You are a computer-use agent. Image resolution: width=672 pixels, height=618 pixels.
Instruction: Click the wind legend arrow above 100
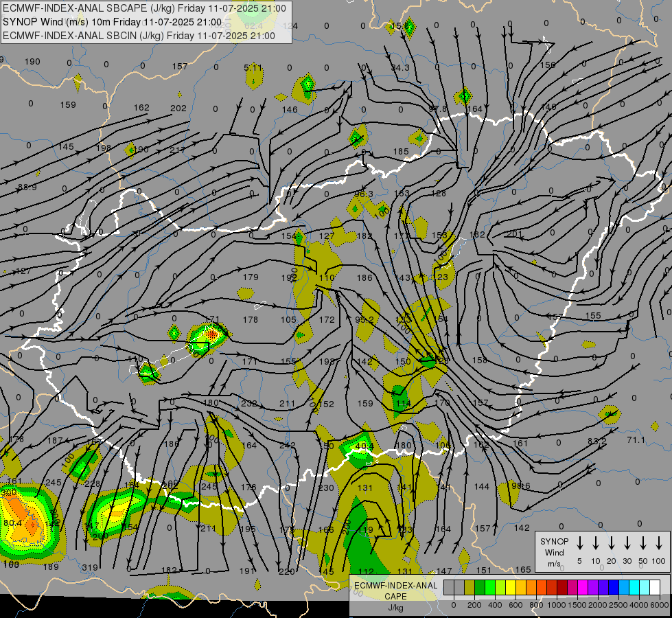pos(659,542)
